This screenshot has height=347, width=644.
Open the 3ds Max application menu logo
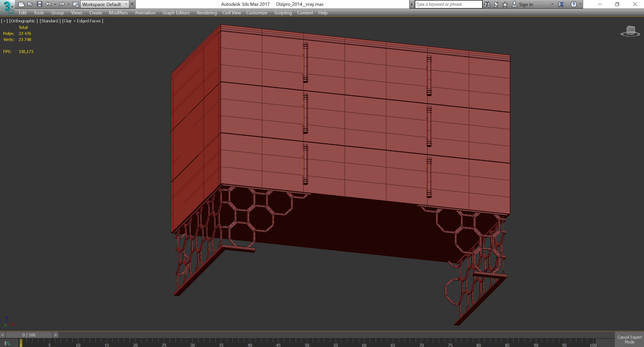click(7, 7)
